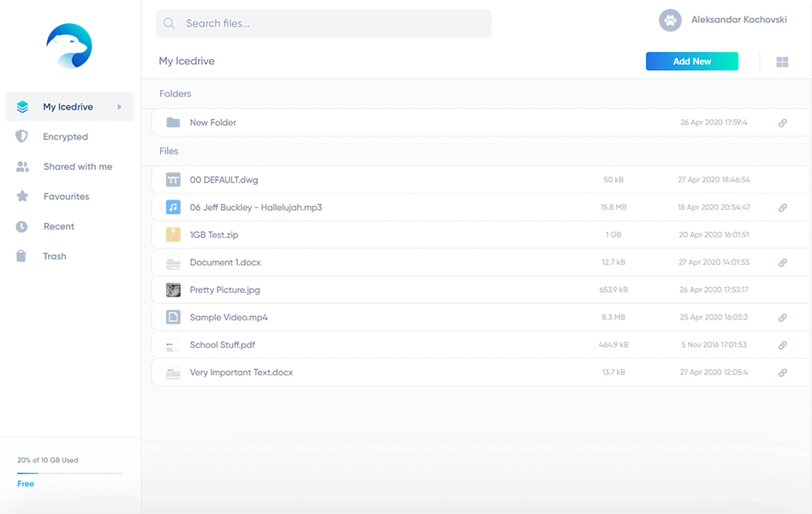This screenshot has height=514, width=812.
Task: Collapse the Folders section header
Action: click(174, 93)
